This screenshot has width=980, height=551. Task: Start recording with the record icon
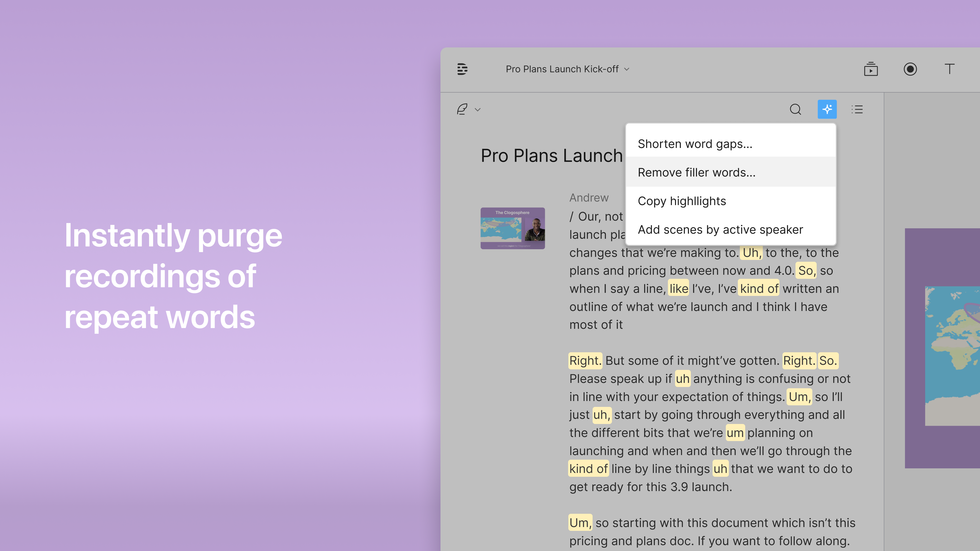910,69
